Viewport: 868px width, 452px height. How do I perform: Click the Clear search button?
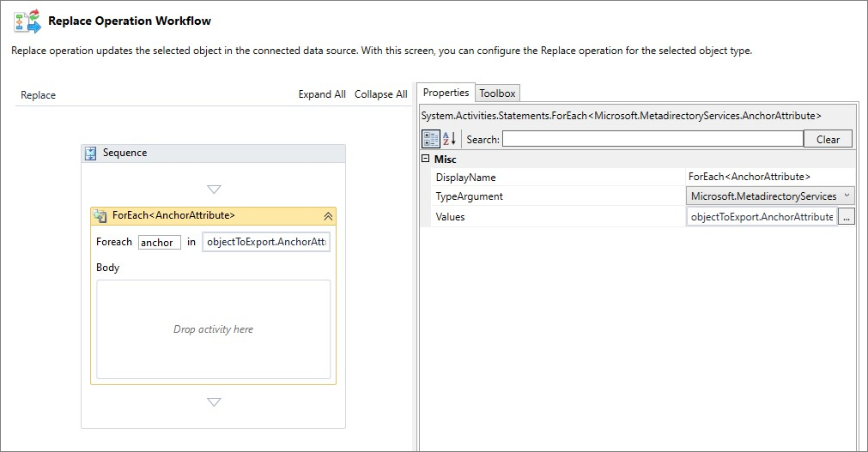pos(828,139)
